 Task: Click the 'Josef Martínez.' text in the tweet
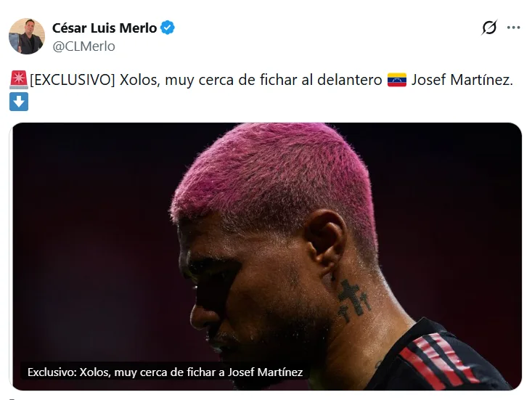click(x=462, y=80)
